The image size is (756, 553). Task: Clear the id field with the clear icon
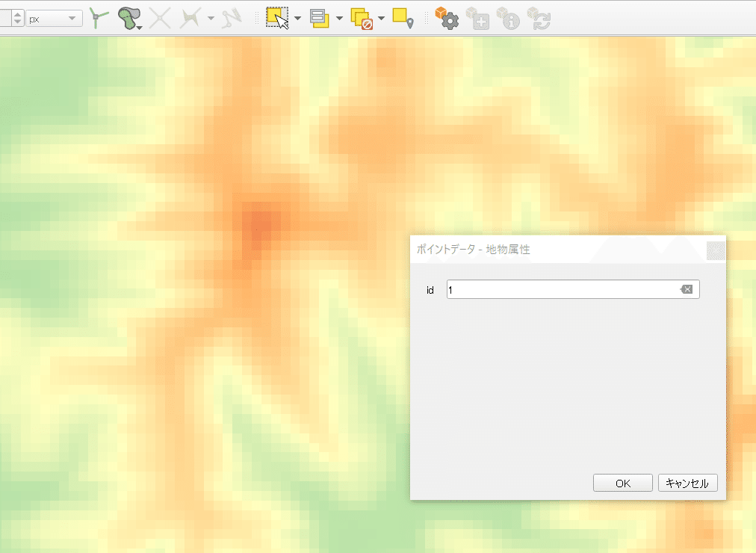[x=687, y=289]
